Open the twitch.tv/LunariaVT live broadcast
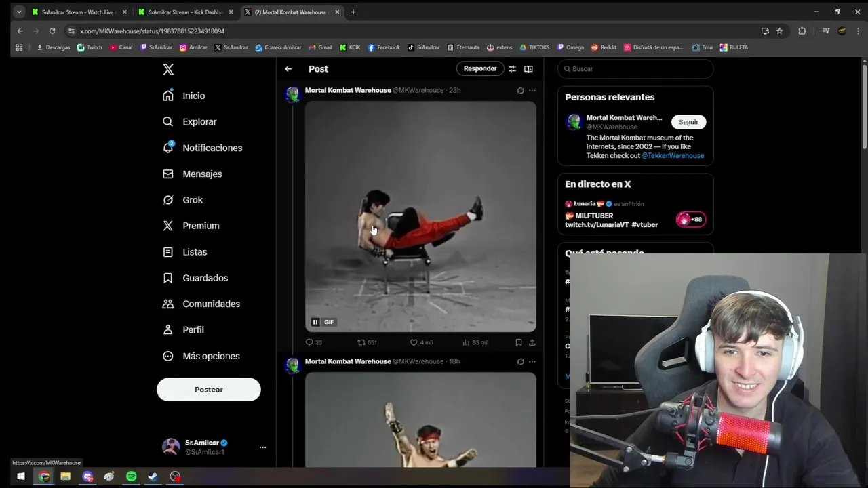 pos(611,220)
